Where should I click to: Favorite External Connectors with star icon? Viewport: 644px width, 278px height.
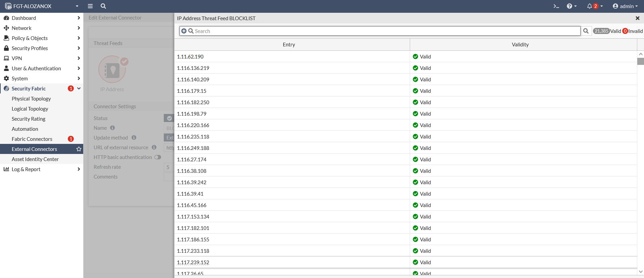click(x=79, y=149)
